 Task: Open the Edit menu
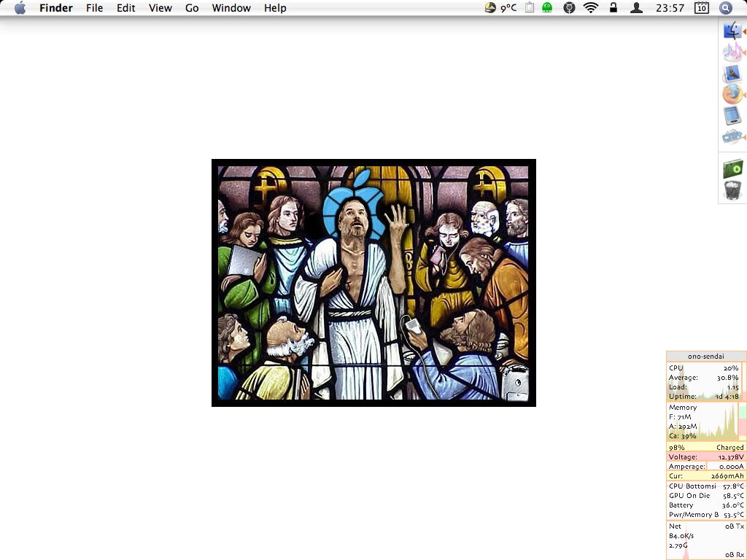click(125, 7)
